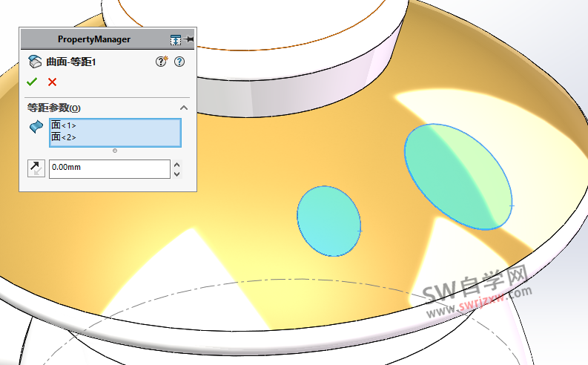Viewport: 588px width, 365px height.
Task: Confirm the surface offset with green checkmark
Action: 31,82
